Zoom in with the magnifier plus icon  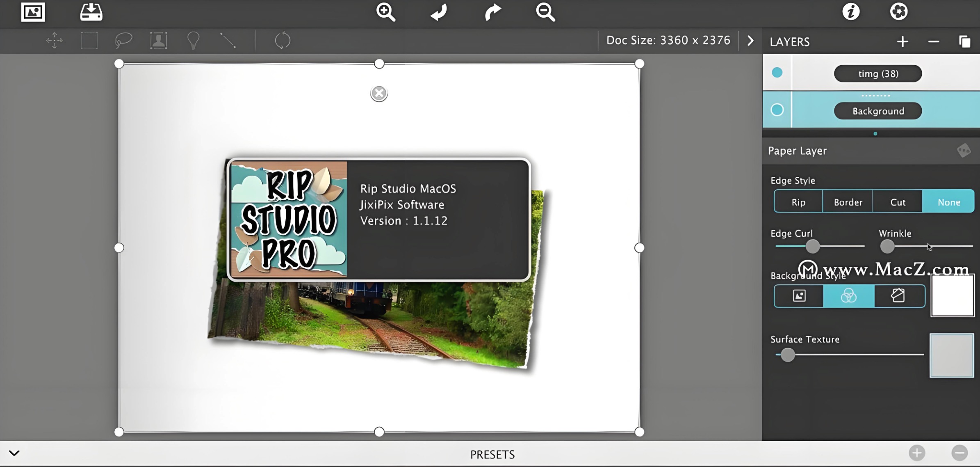[385, 12]
